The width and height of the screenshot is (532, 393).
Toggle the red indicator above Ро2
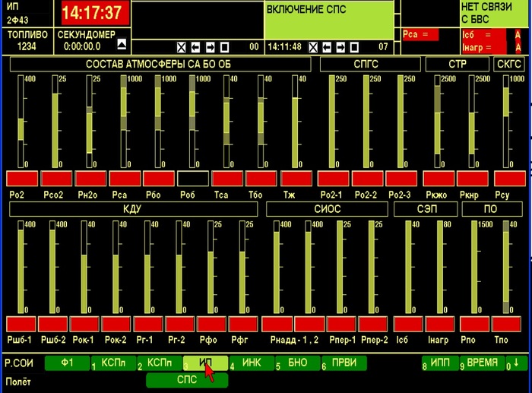click(22, 179)
